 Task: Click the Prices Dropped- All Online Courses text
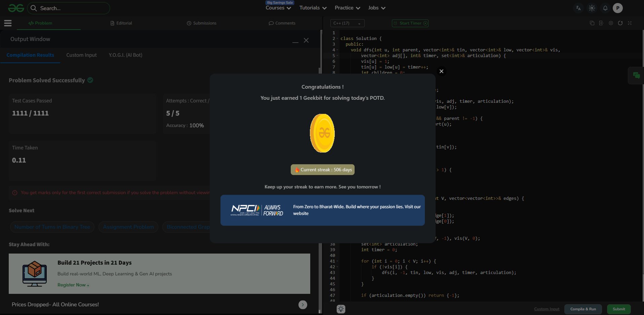(55, 305)
